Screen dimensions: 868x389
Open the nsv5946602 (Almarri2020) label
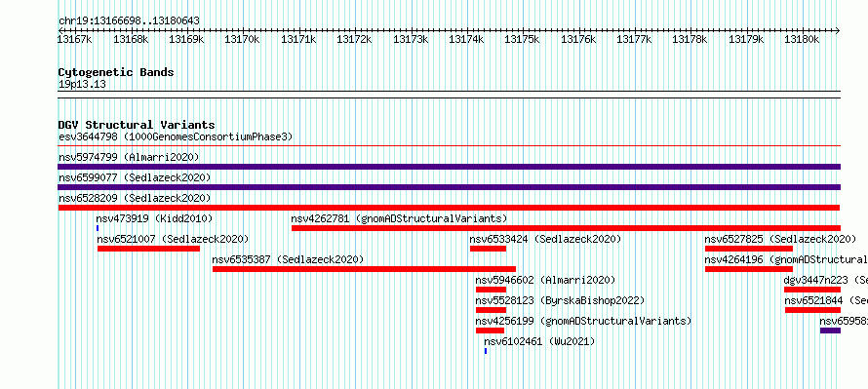(x=545, y=280)
